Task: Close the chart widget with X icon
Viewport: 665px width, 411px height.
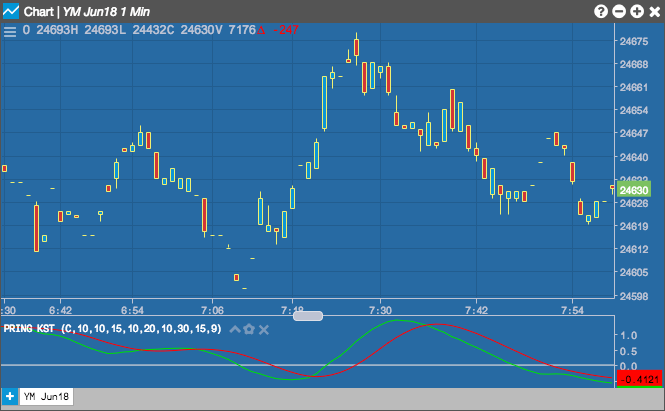Action: (655, 11)
